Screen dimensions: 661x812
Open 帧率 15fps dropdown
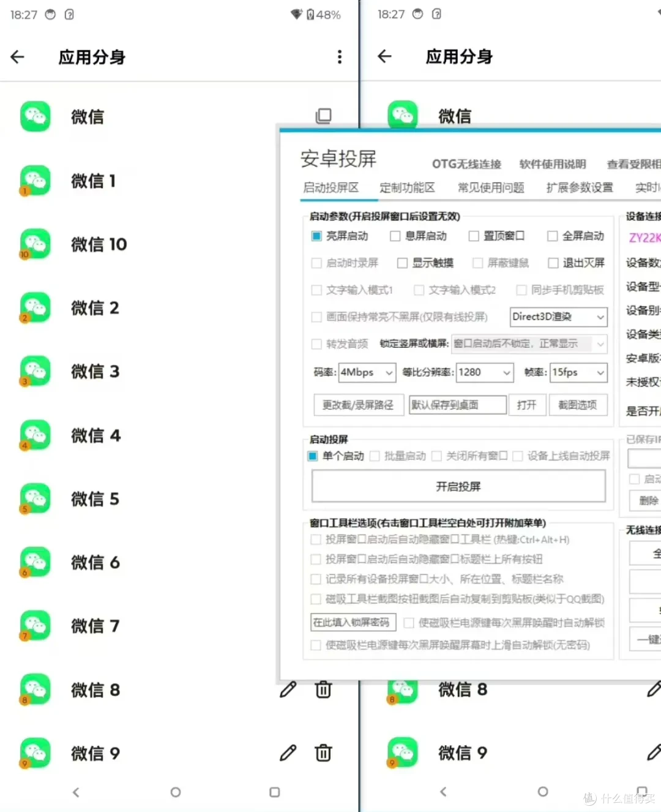click(x=579, y=372)
